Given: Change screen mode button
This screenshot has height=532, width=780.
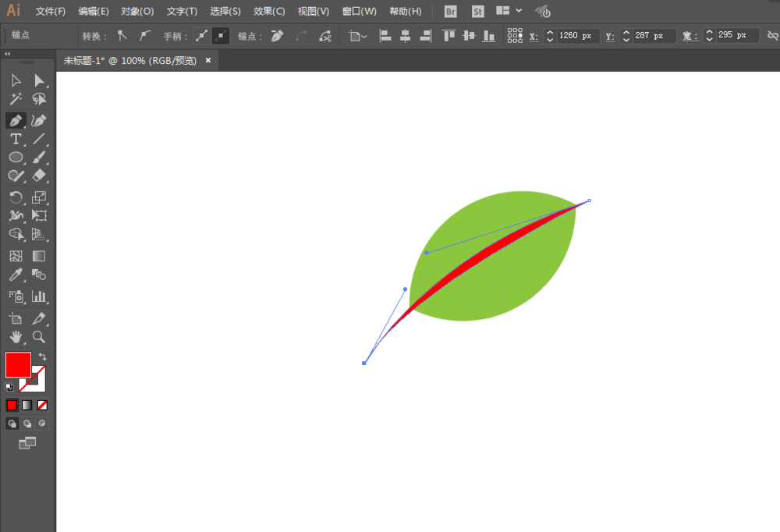Looking at the screenshot, I should (x=27, y=443).
